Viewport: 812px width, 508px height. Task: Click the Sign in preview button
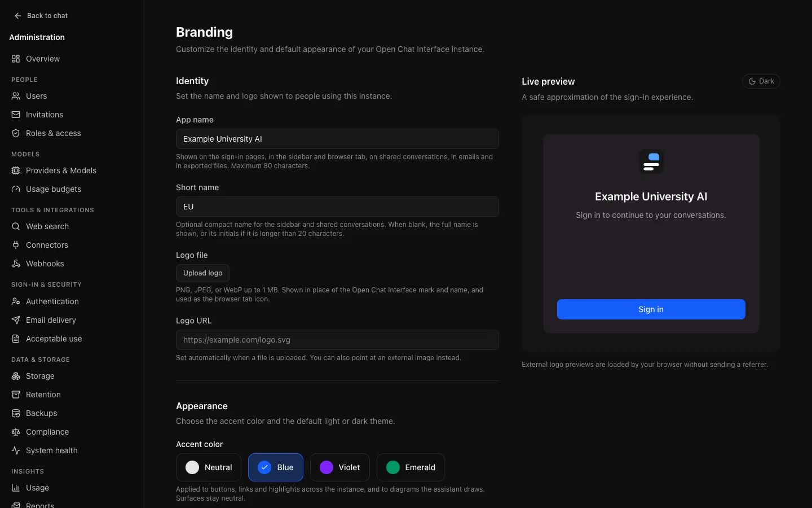[x=651, y=309]
